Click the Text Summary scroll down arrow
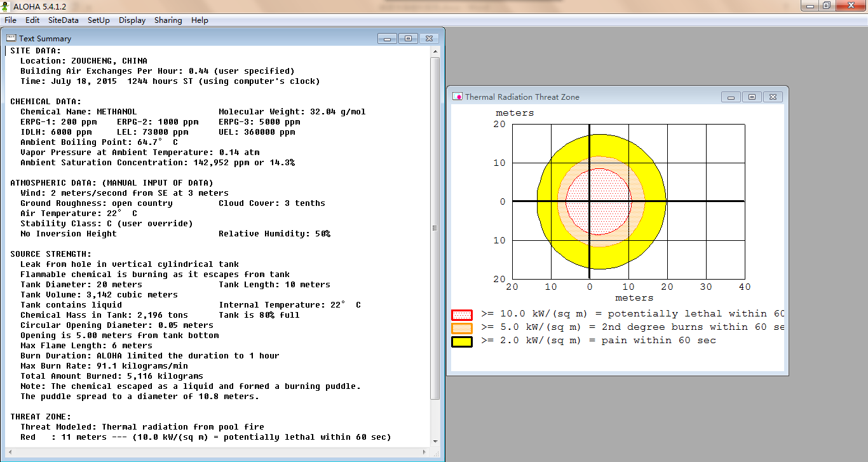This screenshot has width=868, height=462. click(x=435, y=441)
